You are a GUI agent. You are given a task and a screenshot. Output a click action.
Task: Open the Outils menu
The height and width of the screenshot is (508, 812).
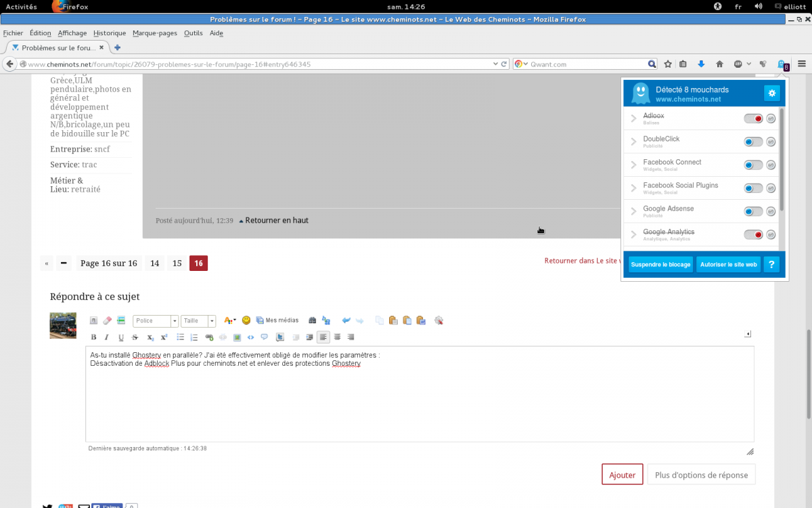(193, 33)
